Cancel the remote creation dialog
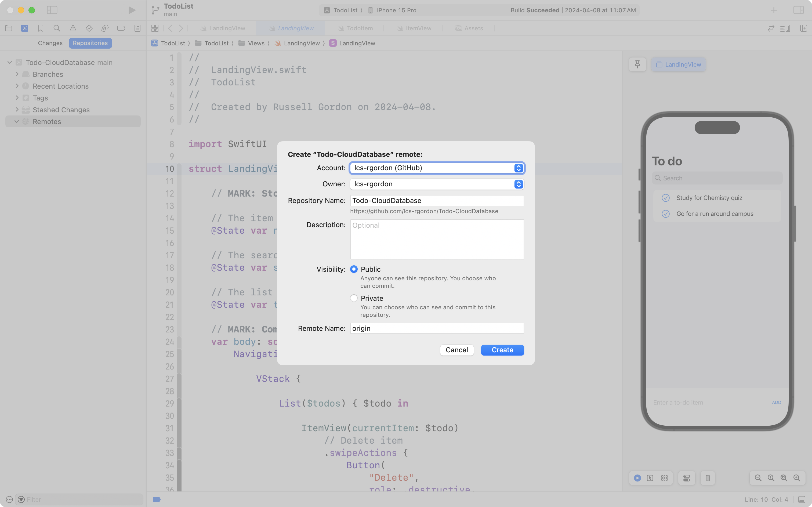This screenshot has height=507, width=812. (457, 350)
